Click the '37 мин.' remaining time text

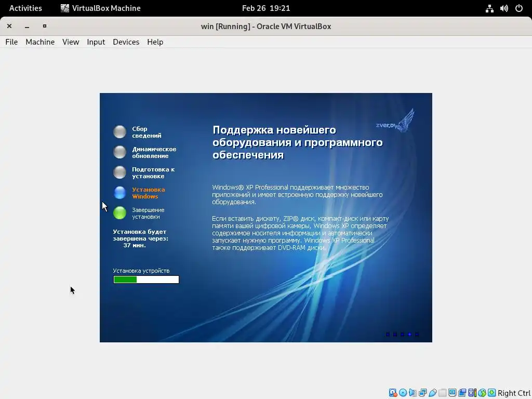tap(135, 245)
